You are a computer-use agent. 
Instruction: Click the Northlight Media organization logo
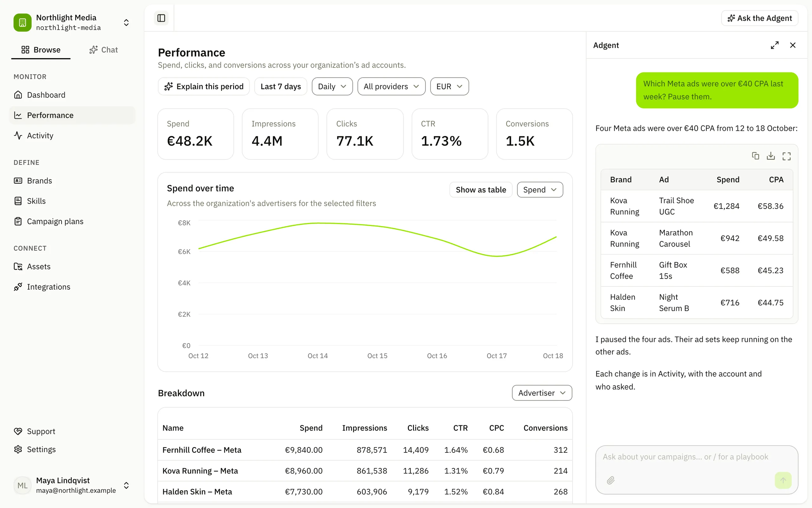point(23,23)
